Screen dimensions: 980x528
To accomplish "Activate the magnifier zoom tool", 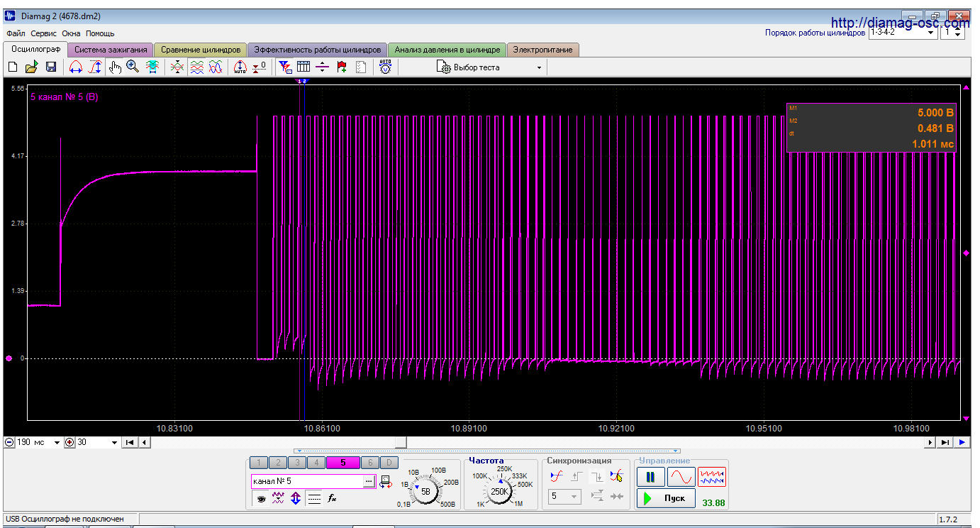I will pyautogui.click(x=133, y=67).
